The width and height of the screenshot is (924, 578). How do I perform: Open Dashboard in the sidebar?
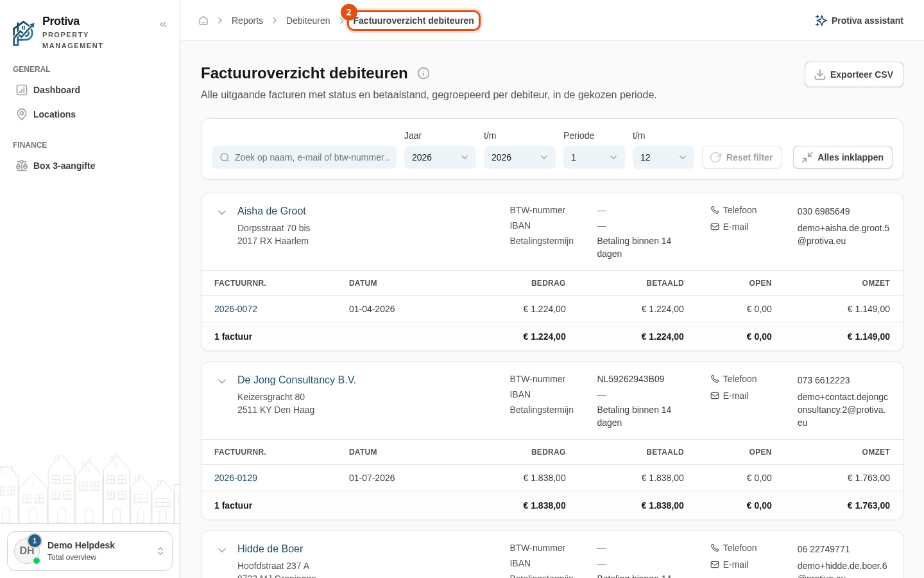pos(90,90)
